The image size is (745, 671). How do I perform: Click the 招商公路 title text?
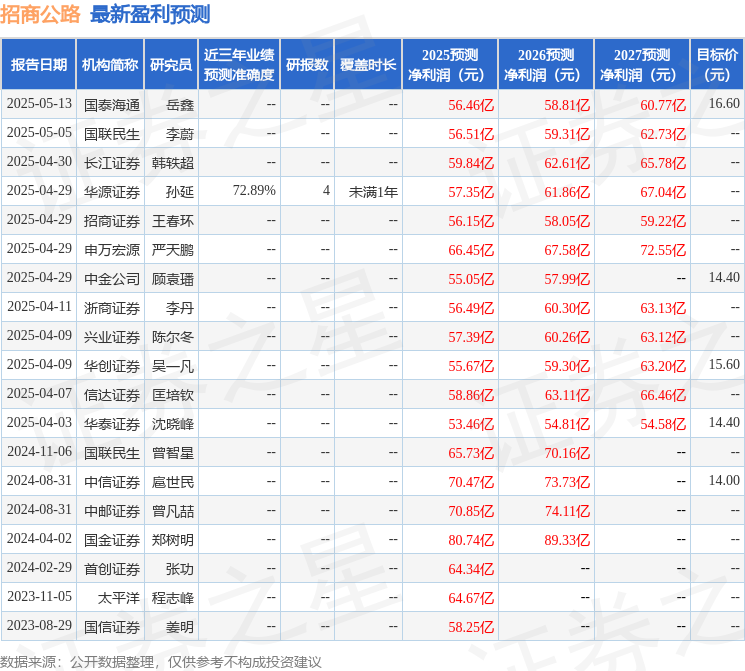tap(40, 14)
